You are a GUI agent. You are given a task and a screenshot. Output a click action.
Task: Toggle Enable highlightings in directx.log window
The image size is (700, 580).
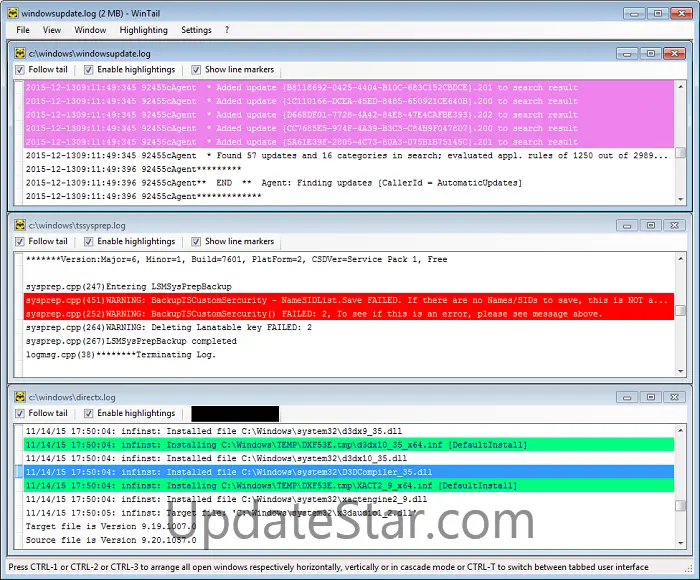[x=129, y=413]
